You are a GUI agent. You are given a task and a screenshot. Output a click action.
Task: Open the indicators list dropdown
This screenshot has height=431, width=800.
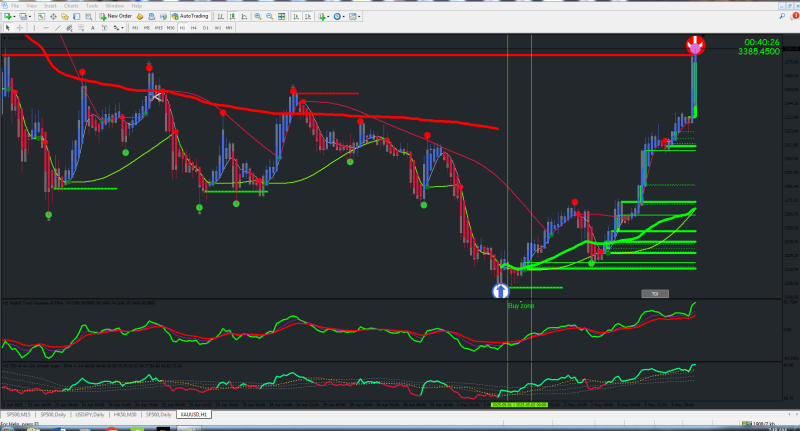329,16
